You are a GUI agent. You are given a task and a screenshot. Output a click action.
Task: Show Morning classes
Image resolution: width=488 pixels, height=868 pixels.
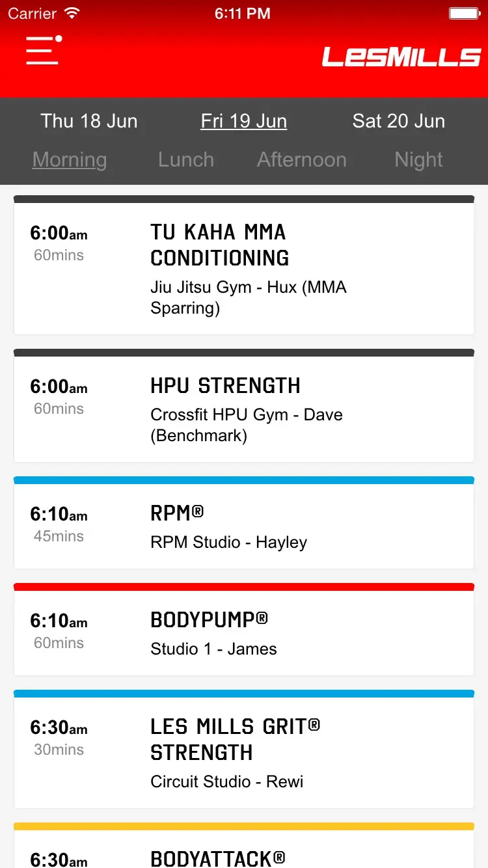[70, 160]
